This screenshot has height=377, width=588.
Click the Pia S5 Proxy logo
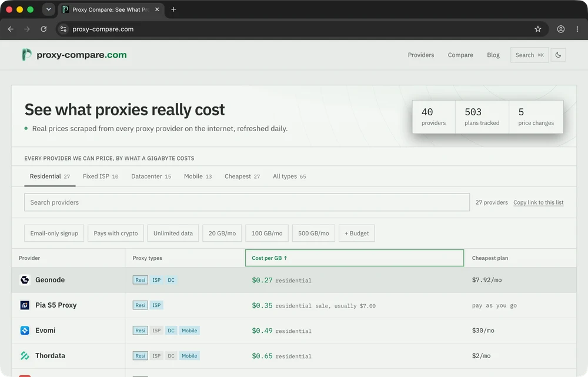25,305
